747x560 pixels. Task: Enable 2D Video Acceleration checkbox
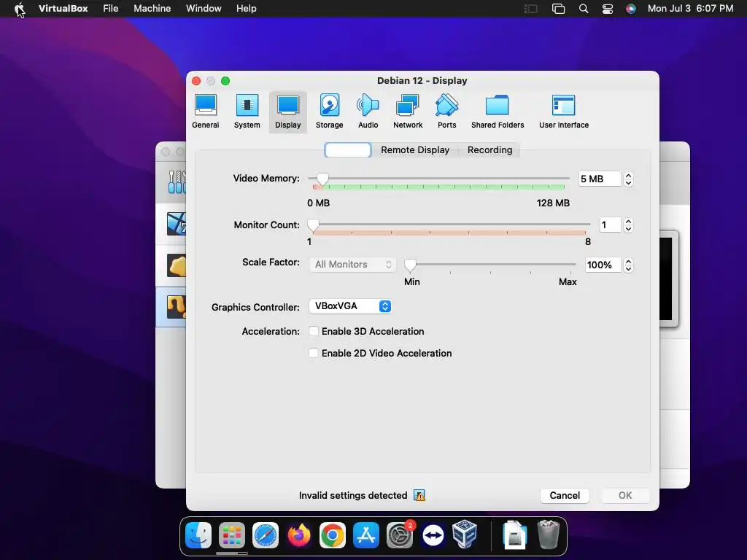(x=314, y=353)
